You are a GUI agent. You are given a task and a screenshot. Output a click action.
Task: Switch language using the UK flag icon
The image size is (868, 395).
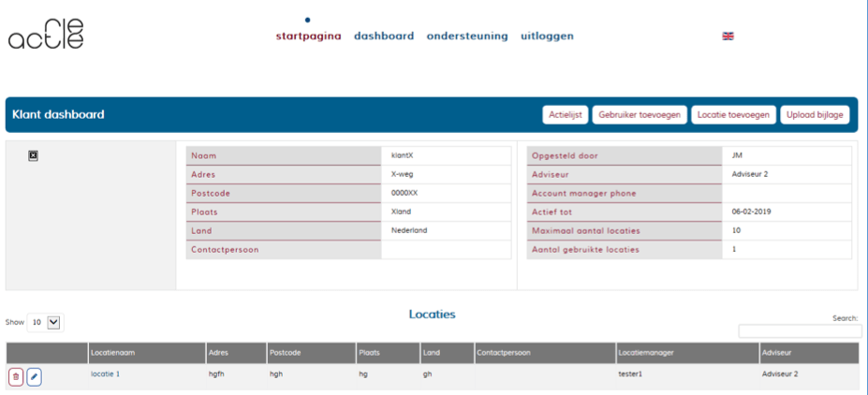[728, 37]
